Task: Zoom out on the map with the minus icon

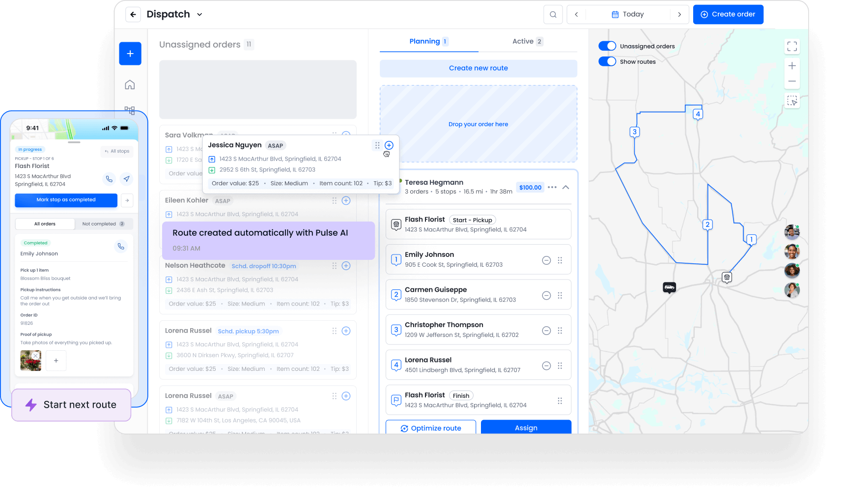Action: pyautogui.click(x=792, y=81)
